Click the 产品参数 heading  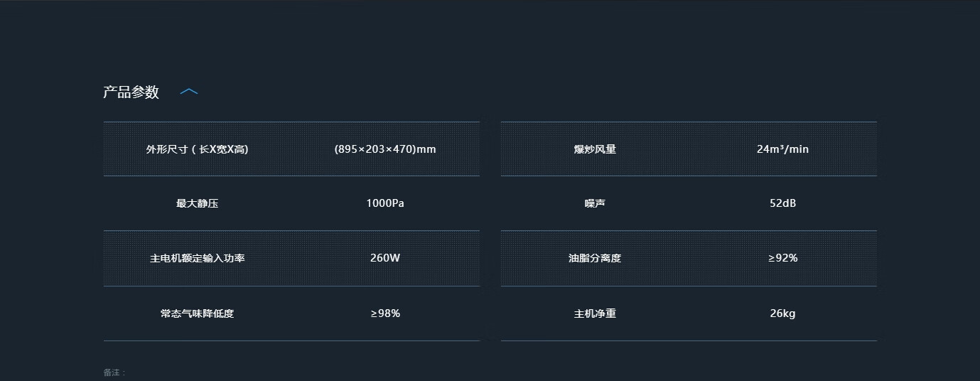click(x=131, y=92)
